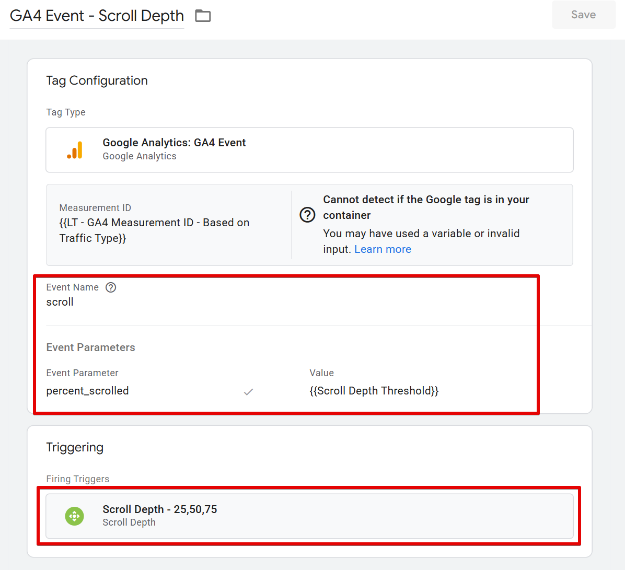
Task: Click the Event Parameters heading
Action: [x=90, y=348]
